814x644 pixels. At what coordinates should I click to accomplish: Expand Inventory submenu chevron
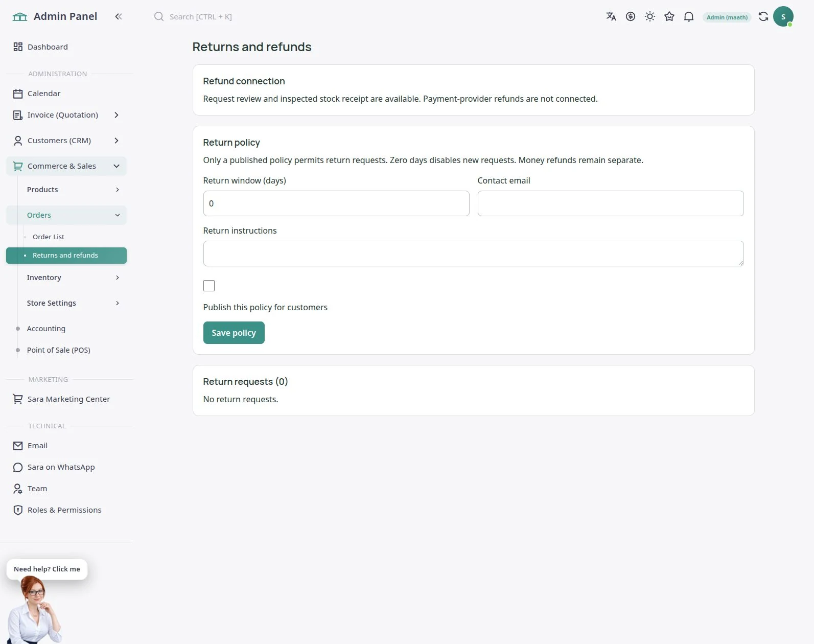[x=118, y=278]
